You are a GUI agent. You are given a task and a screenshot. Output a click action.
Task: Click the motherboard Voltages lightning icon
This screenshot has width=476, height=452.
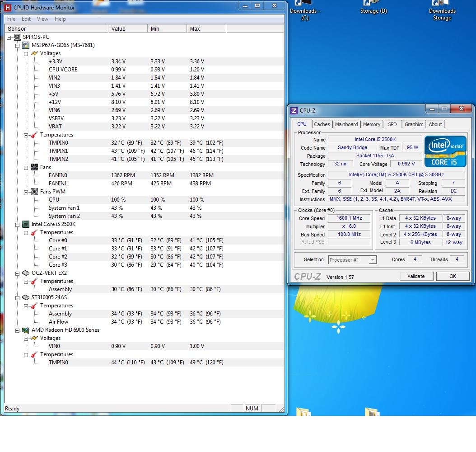[34, 53]
